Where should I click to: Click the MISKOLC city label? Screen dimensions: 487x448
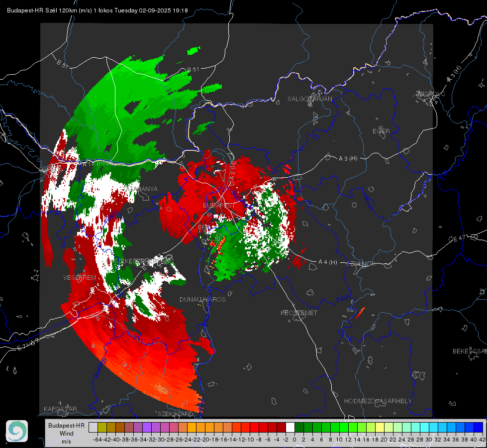(x=431, y=94)
